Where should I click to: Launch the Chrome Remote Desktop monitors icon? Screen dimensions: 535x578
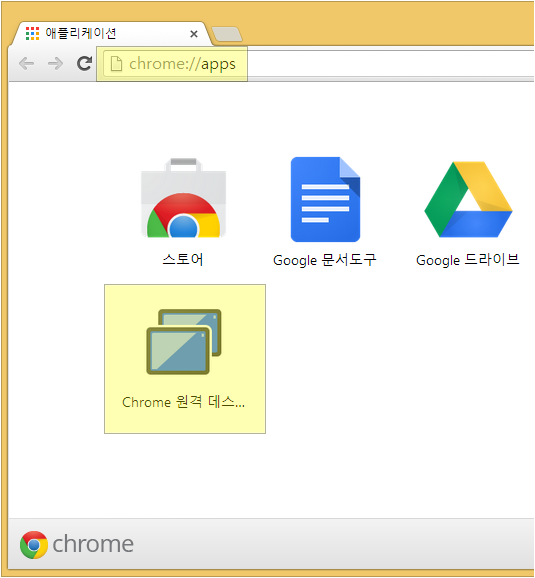point(184,342)
